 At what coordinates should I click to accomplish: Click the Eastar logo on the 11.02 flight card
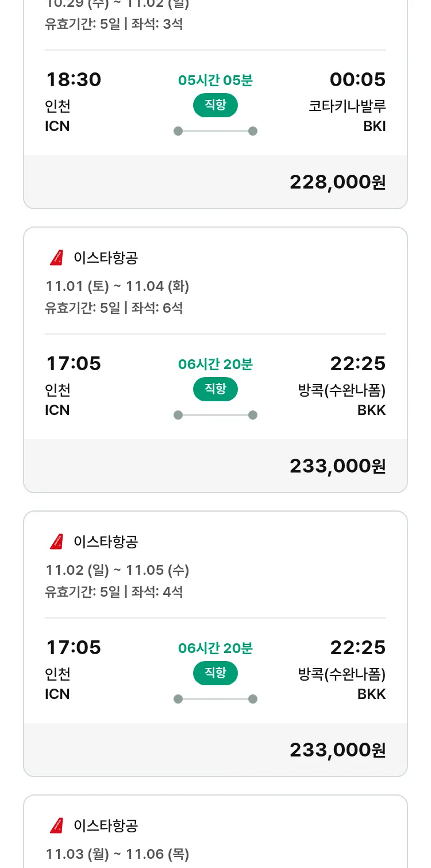[56, 541]
